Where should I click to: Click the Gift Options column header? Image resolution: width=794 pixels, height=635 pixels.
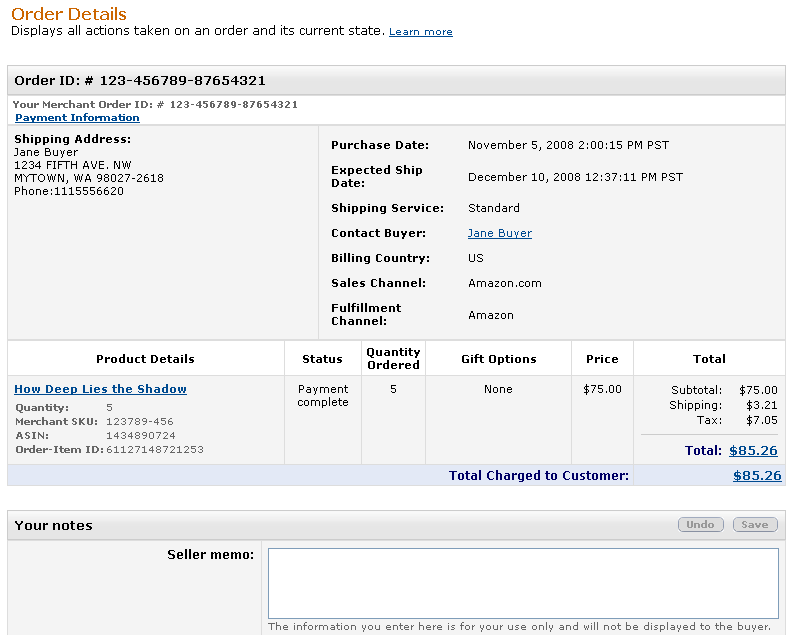[498, 359]
